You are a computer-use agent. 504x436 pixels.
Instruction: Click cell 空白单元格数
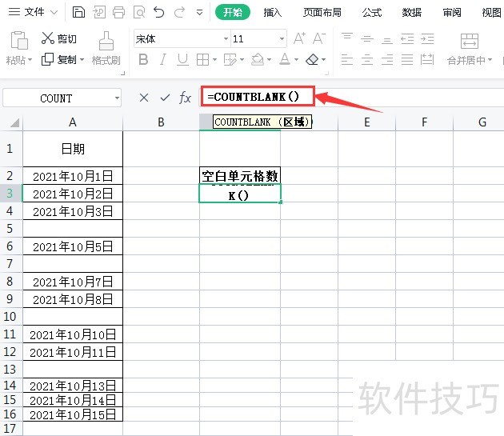coord(240,176)
